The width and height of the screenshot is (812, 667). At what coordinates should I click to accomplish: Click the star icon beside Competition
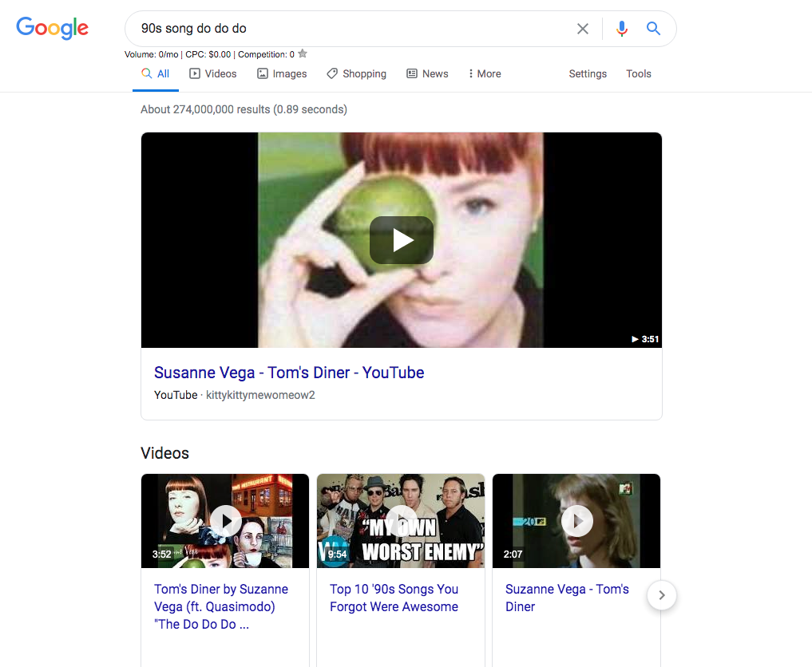pyautogui.click(x=303, y=54)
